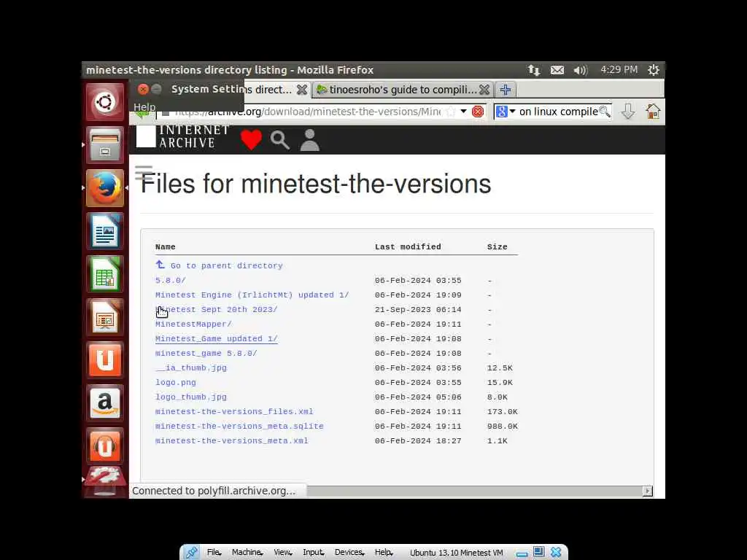
Task: Open the sound volume indicator
Action: pyautogui.click(x=580, y=70)
